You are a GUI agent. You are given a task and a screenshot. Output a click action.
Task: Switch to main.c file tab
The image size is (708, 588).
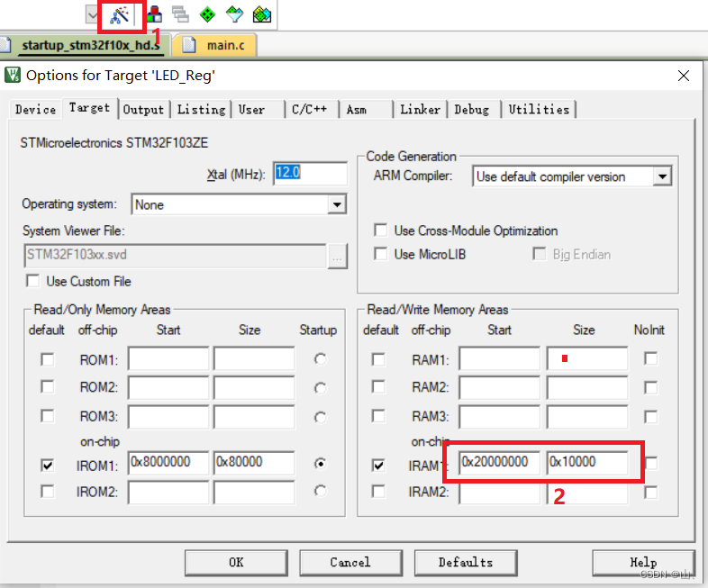pos(215,46)
